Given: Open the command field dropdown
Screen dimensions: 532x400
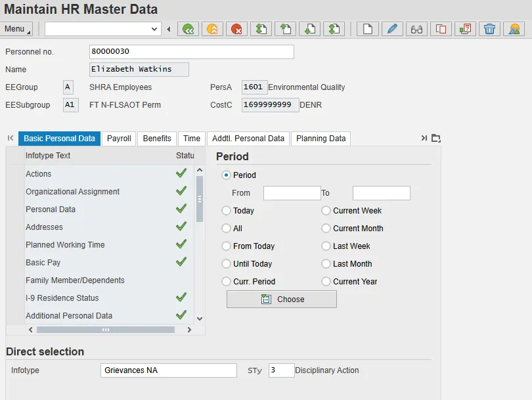Looking at the screenshot, I should coord(155,29).
